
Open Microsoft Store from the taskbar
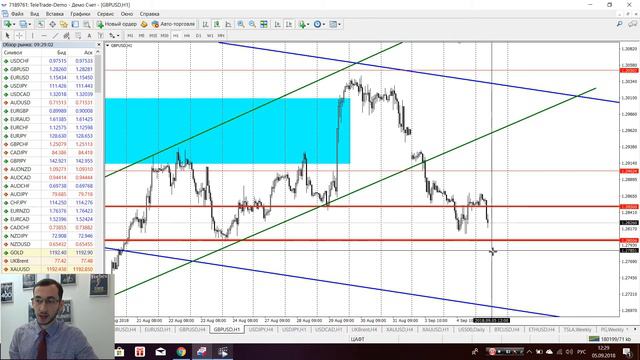(x=119, y=351)
